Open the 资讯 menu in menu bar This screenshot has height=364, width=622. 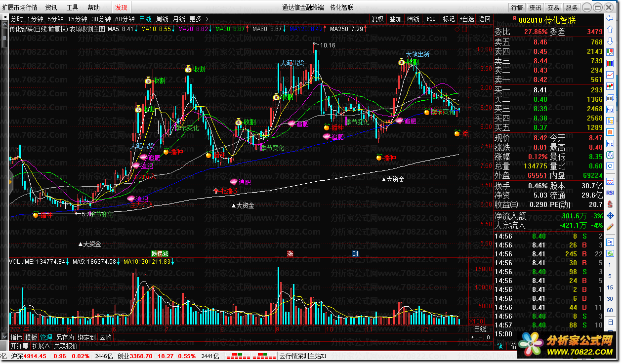(51, 7)
